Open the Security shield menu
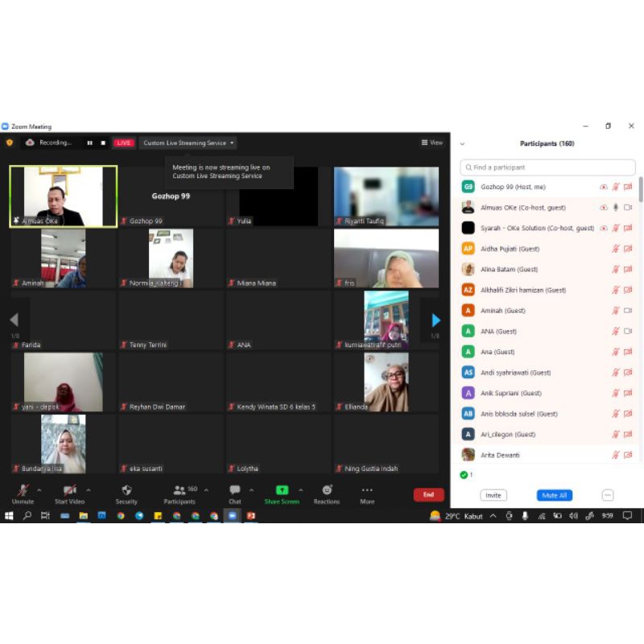Screen dimensions: 644x644 point(126,491)
